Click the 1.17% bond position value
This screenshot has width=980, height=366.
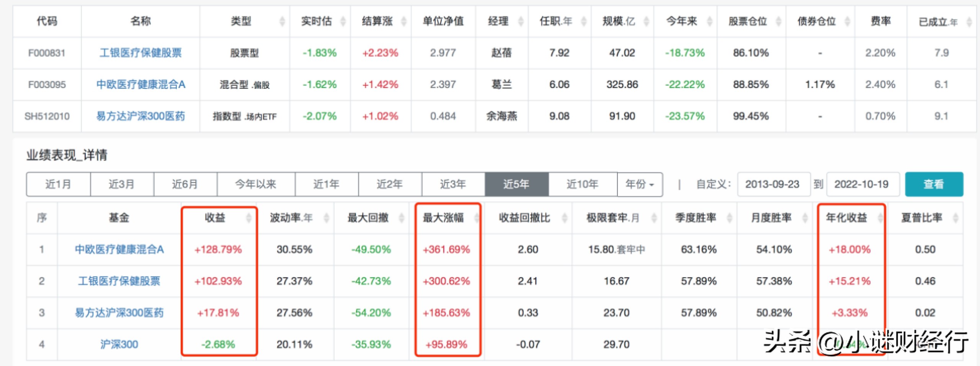click(820, 85)
